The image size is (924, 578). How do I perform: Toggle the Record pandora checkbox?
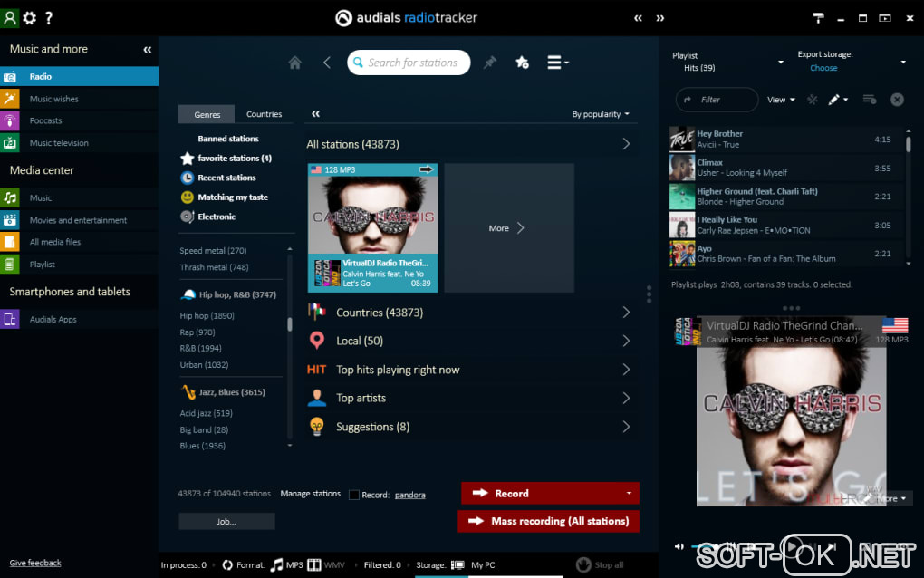pyautogui.click(x=354, y=495)
